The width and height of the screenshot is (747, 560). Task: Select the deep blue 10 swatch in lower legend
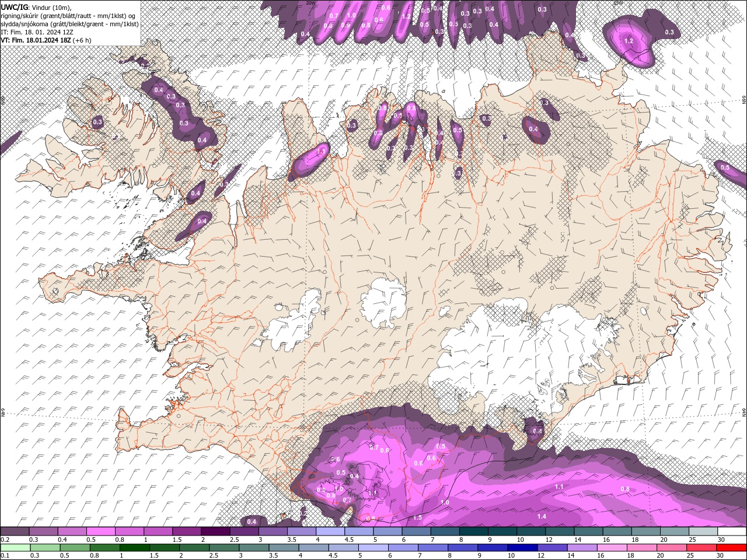point(523,548)
